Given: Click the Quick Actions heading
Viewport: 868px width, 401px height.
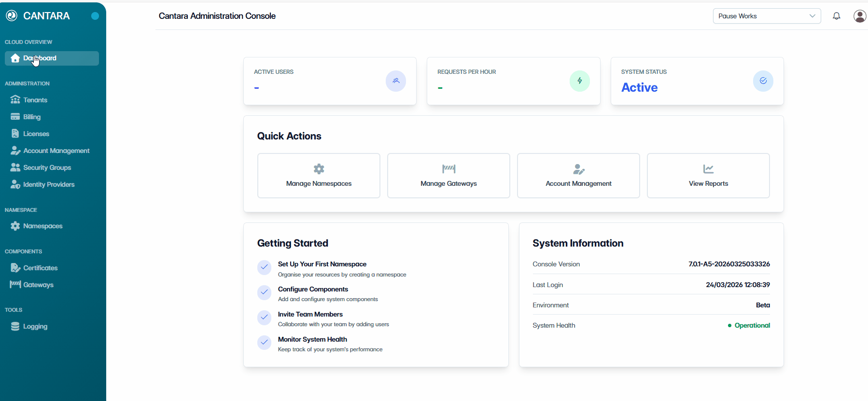Looking at the screenshot, I should click(289, 136).
